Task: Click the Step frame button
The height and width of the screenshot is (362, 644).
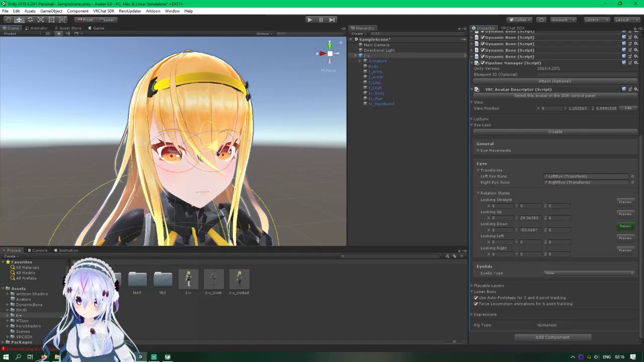Action: (x=332, y=20)
